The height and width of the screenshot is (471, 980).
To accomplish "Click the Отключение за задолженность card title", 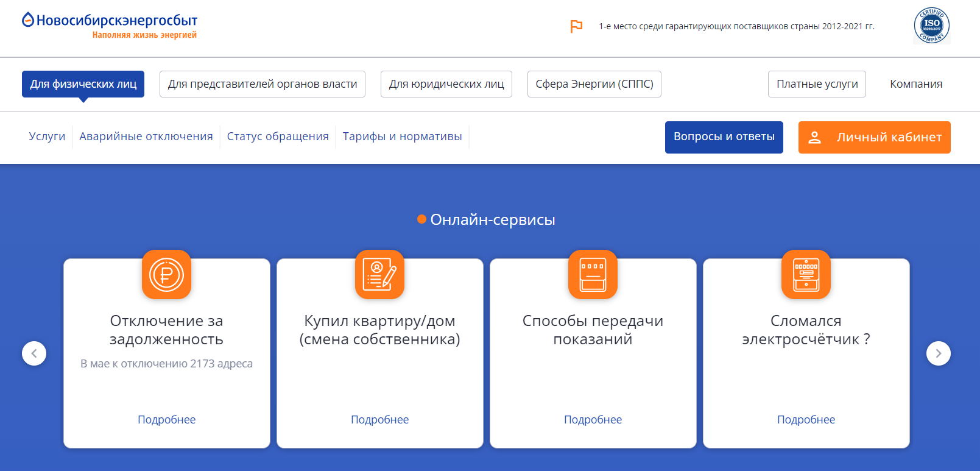I will tap(166, 330).
